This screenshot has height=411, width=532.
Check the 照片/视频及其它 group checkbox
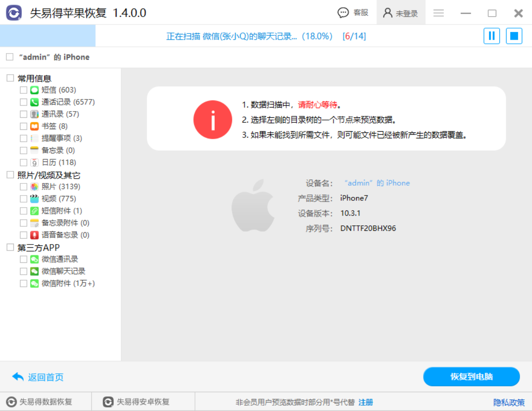[x=10, y=174]
